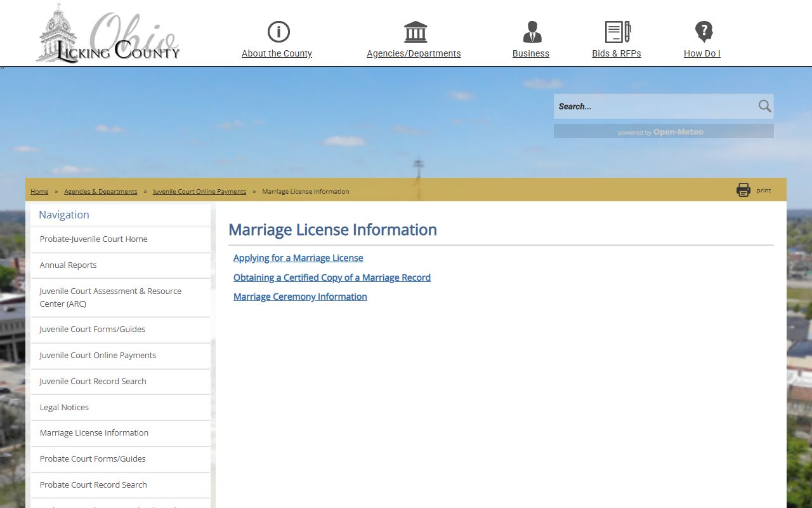Click the printer icon

(743, 190)
